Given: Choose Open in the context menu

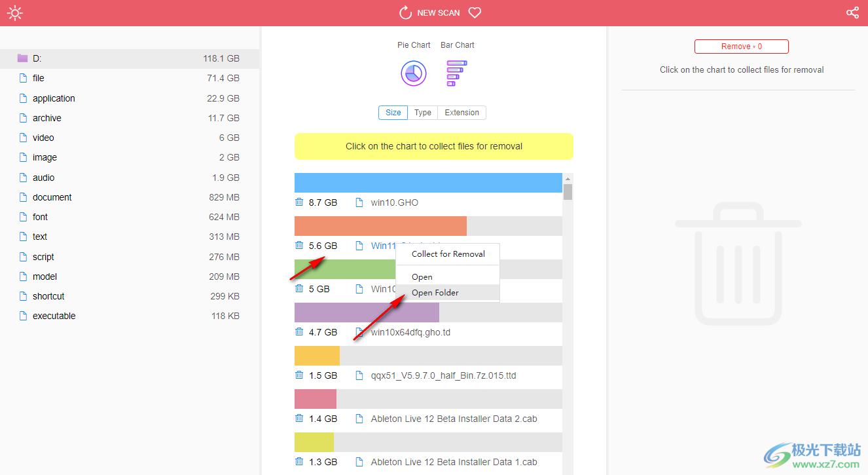Looking at the screenshot, I should coord(448,276).
